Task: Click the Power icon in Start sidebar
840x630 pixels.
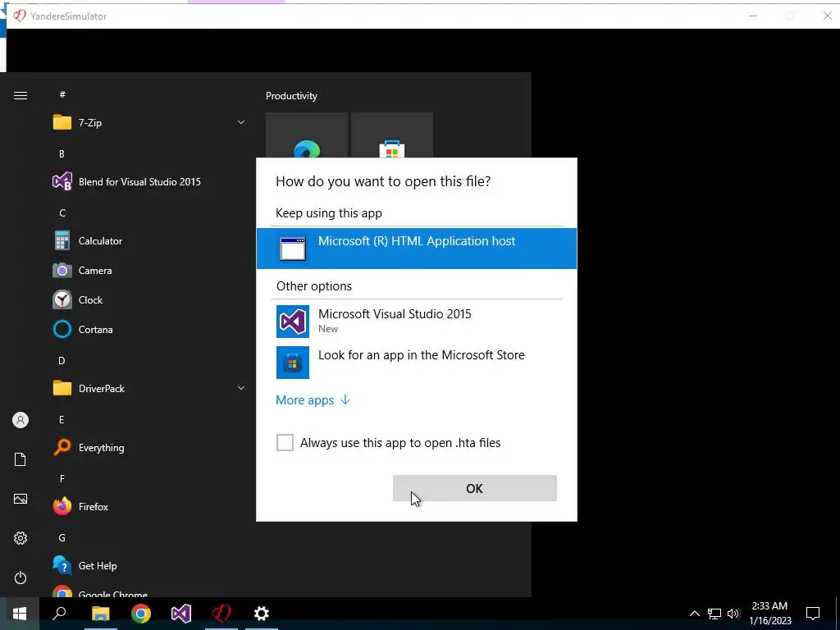Action: 21,577
